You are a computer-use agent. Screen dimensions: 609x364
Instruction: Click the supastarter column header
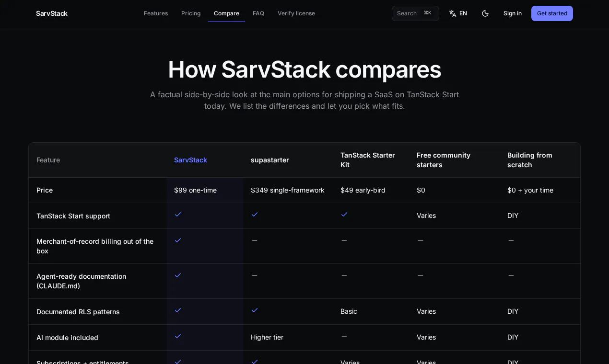[x=270, y=160]
